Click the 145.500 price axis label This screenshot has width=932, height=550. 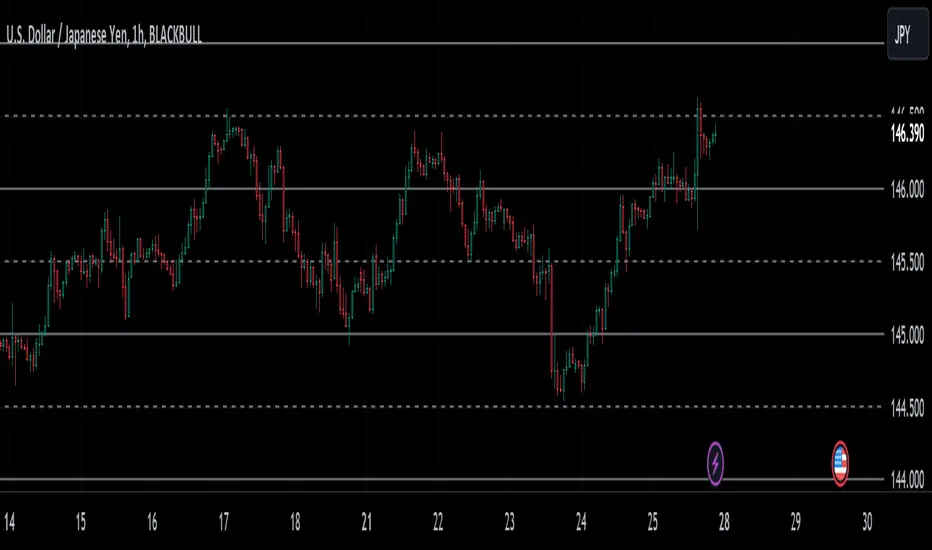pos(908,262)
